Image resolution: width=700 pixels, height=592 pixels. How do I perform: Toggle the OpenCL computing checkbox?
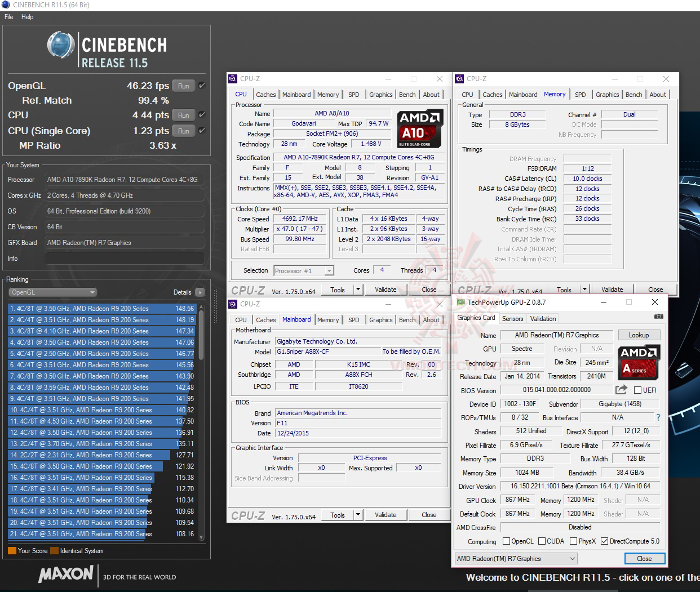click(506, 541)
